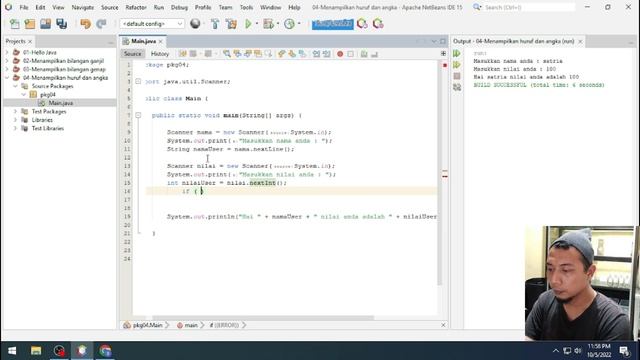The height and width of the screenshot is (360, 640).
Task: Click the globe browser icon in the toolbar
Action: (x=195, y=24)
